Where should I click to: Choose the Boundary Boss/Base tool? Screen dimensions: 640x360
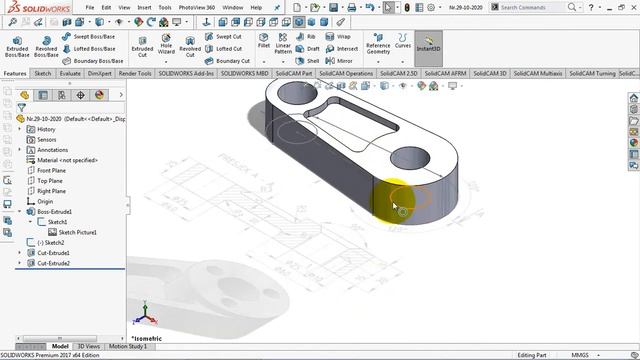pyautogui.click(x=93, y=61)
